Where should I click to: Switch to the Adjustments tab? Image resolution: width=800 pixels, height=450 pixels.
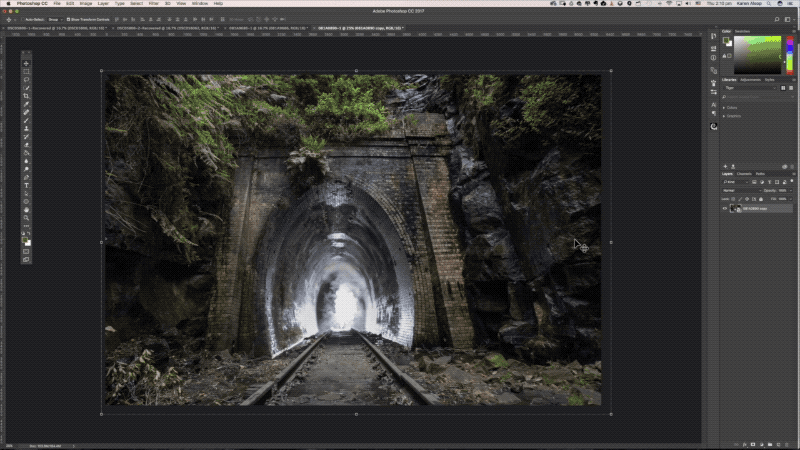(751, 80)
